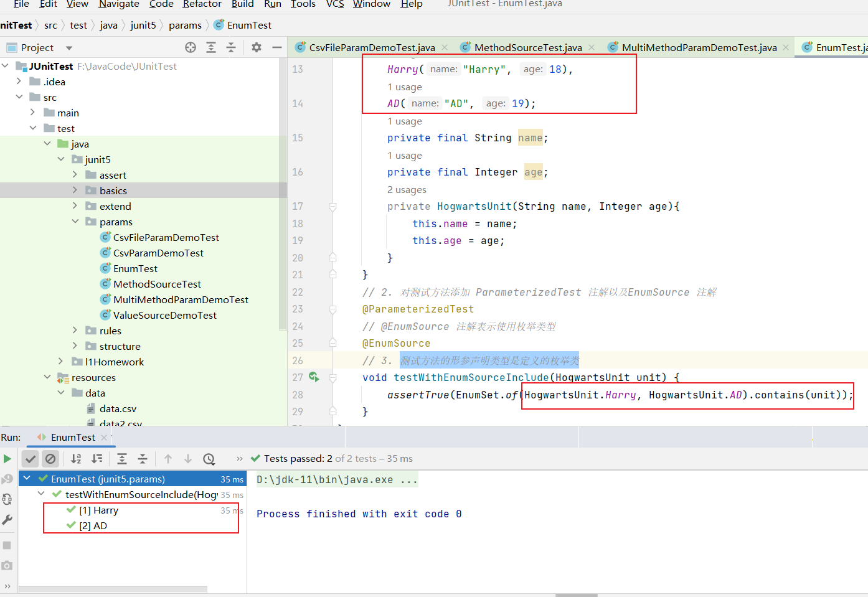Expand all test results in Run toolbar
The image size is (868, 597).
(x=122, y=459)
